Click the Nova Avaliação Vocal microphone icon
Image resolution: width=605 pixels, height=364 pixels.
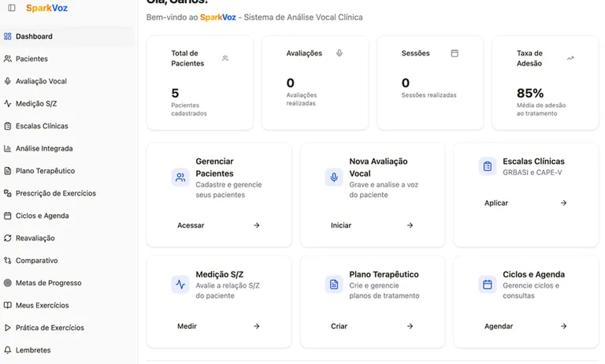click(334, 177)
